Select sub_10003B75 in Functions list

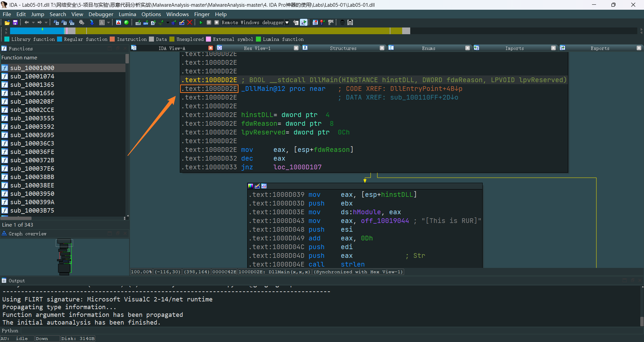pos(63,210)
